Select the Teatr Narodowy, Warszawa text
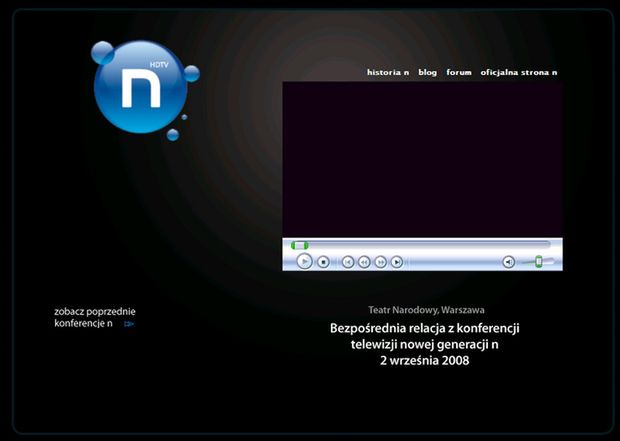This screenshot has width=620, height=441. tap(426, 310)
